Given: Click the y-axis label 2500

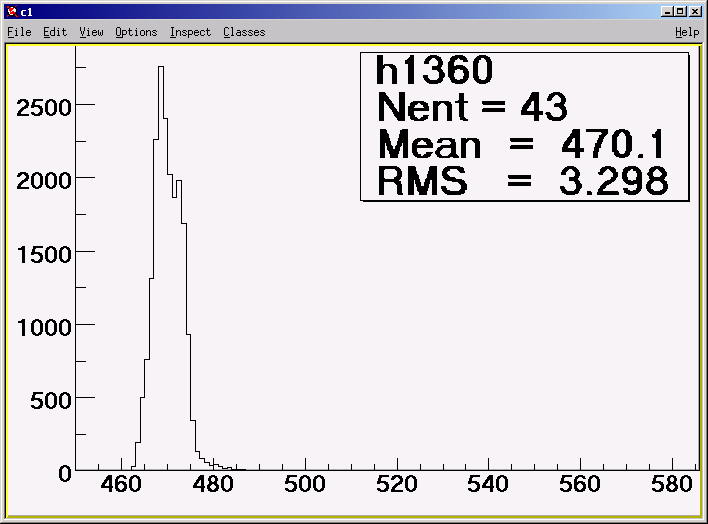Looking at the screenshot, I should tap(44, 108).
